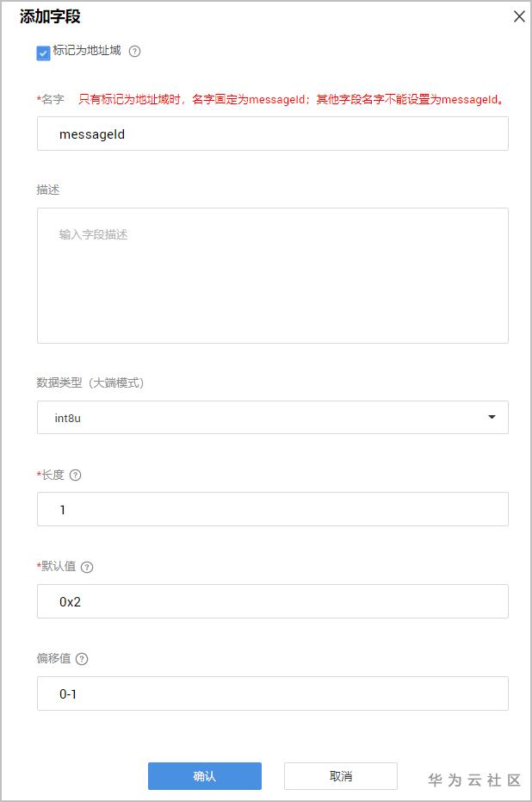532x802 pixels.
Task: Click the 华为云社区 watermark text
Action: point(474,780)
